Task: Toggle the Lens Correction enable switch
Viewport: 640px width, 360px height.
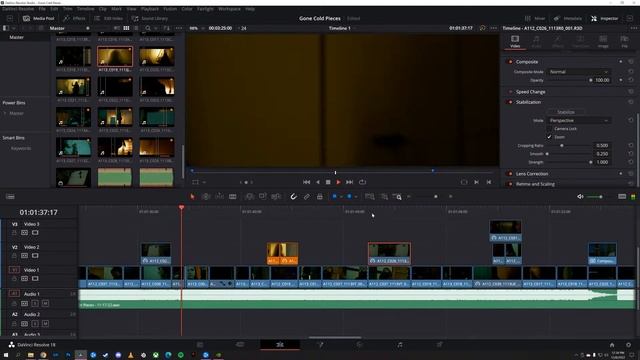Action: click(510, 173)
